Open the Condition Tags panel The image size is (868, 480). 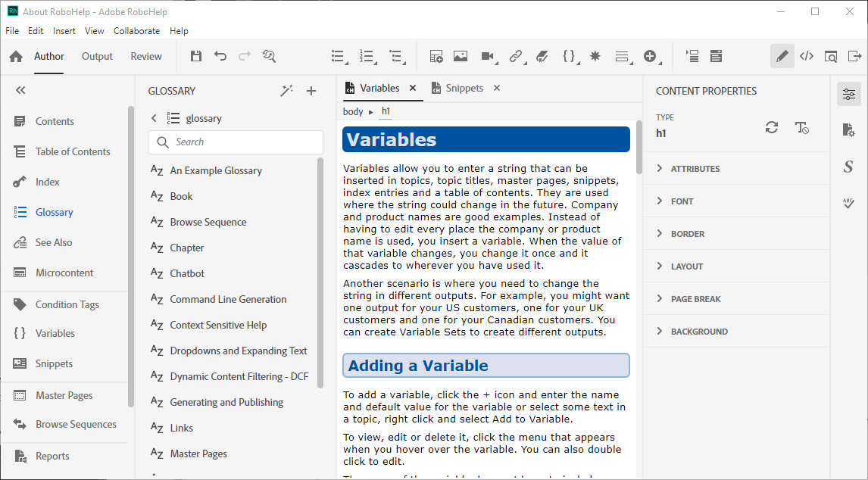[x=65, y=304]
